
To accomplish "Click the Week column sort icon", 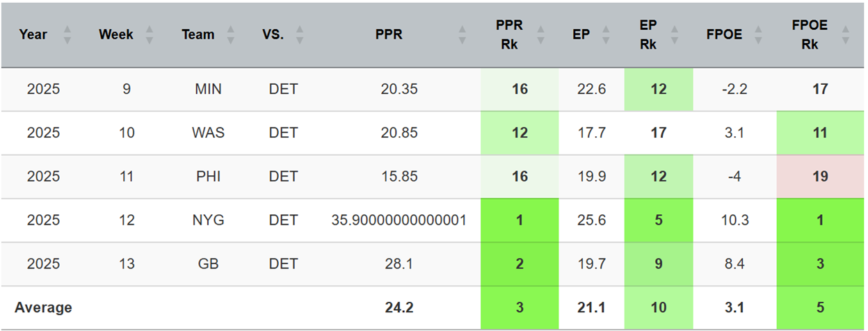I will [150, 35].
